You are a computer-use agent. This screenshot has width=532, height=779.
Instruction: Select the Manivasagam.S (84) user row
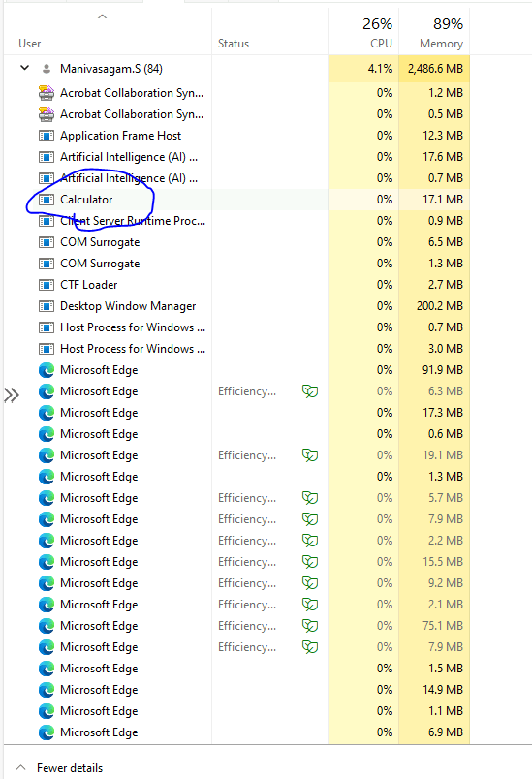pos(236,69)
